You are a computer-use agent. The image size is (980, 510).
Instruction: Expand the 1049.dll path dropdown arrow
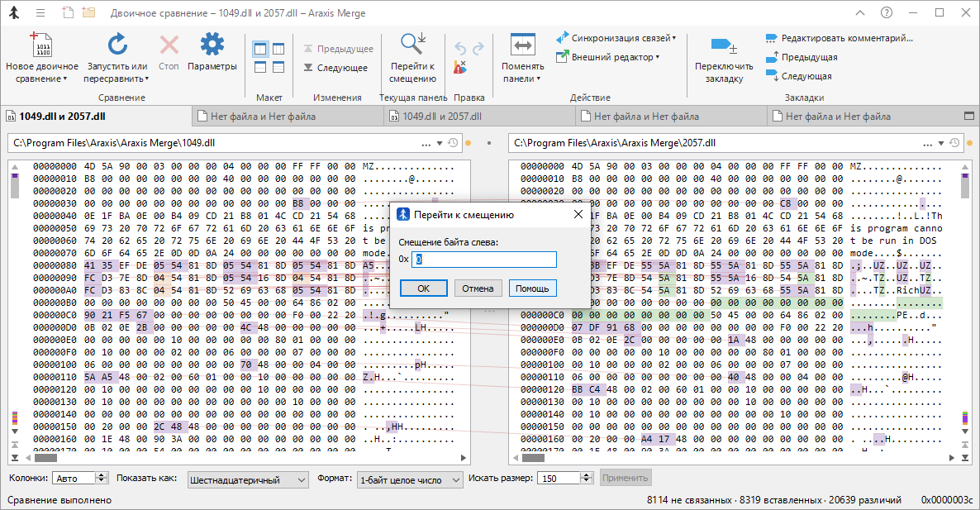[x=440, y=144]
